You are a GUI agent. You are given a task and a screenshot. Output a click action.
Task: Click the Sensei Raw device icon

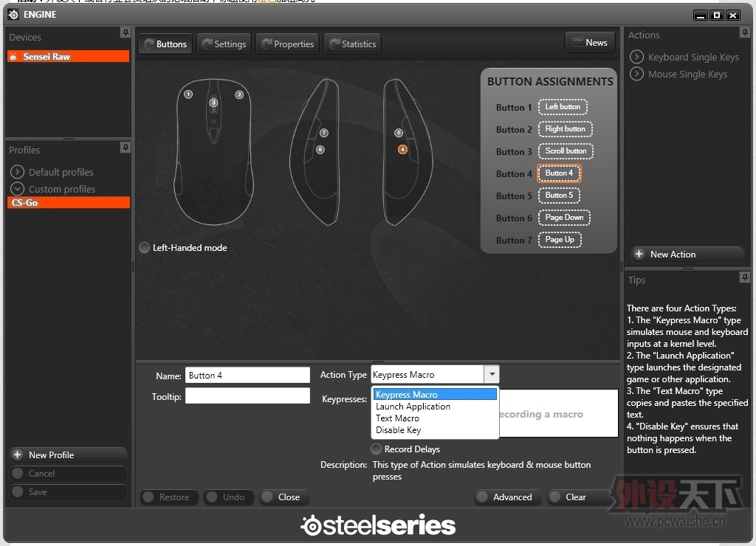[13, 56]
